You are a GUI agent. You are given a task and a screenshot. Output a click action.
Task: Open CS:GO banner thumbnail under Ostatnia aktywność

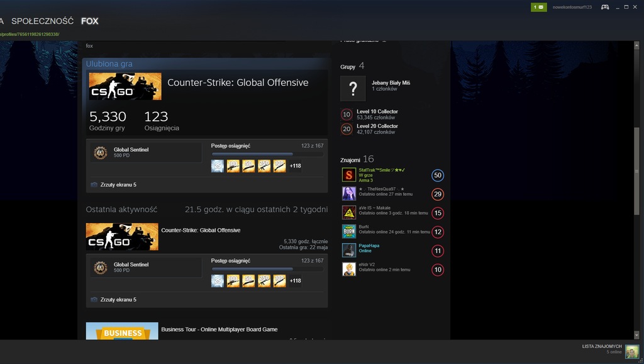point(122,237)
